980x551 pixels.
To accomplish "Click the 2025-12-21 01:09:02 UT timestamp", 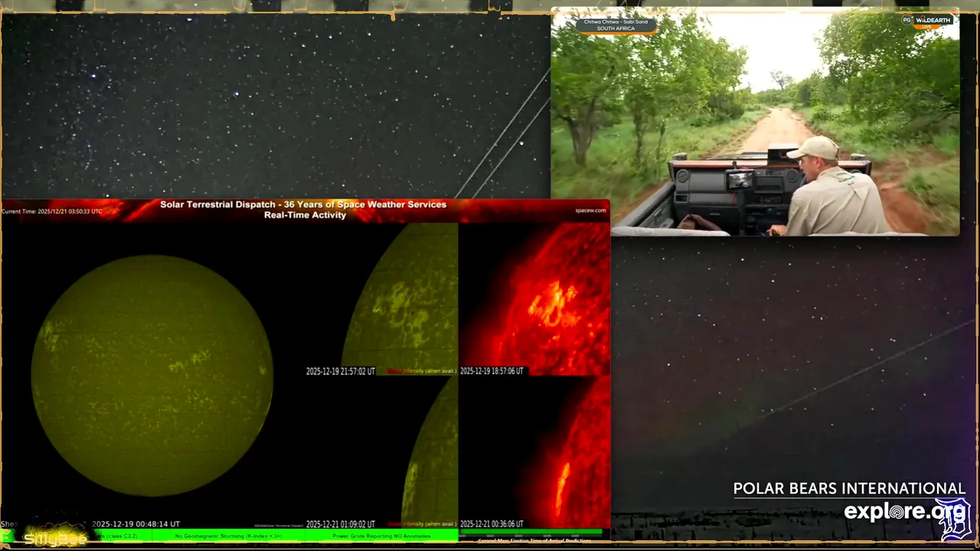I will [x=341, y=524].
